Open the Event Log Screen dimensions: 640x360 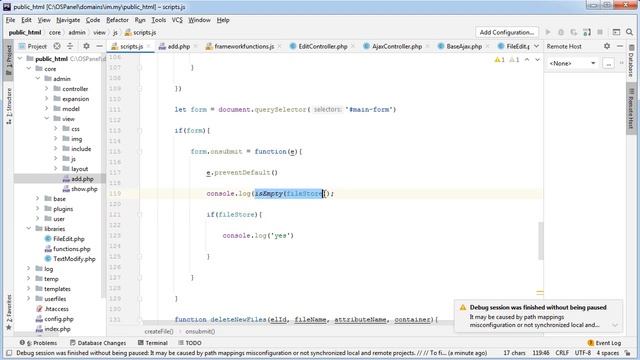coord(604,343)
